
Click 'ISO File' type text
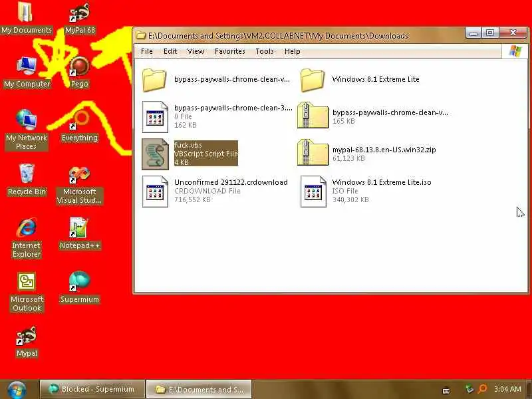pos(345,191)
